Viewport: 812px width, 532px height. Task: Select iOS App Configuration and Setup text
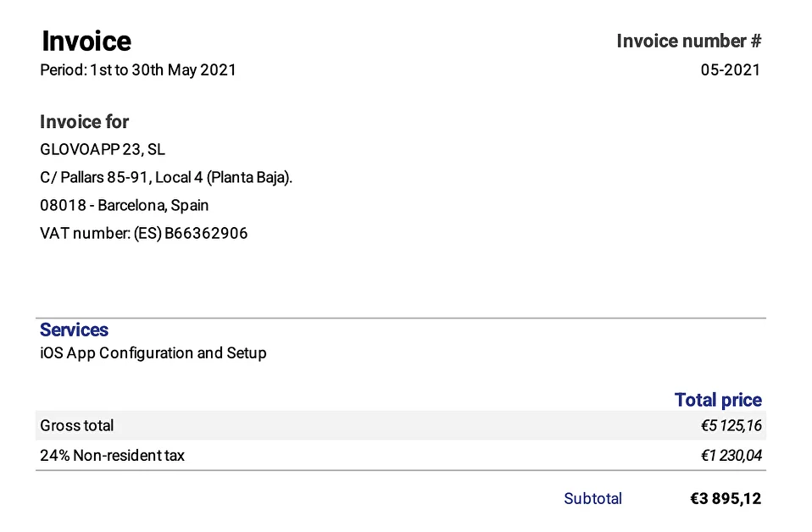click(x=153, y=353)
